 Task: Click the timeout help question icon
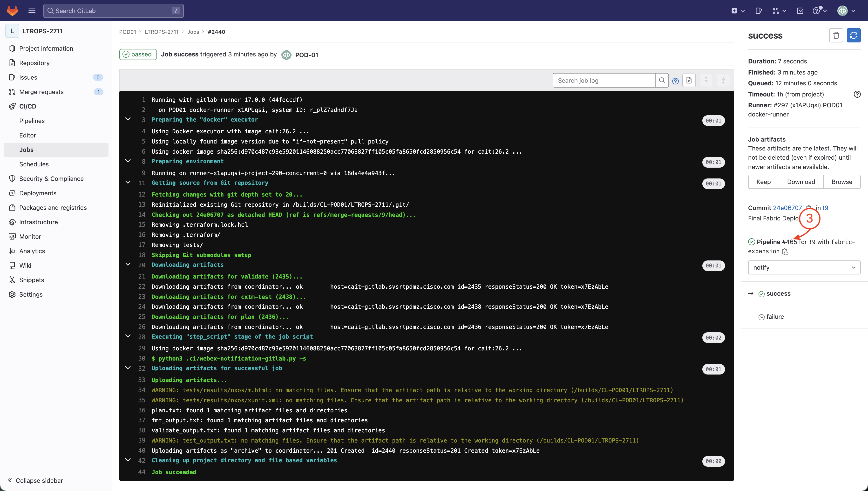(857, 95)
